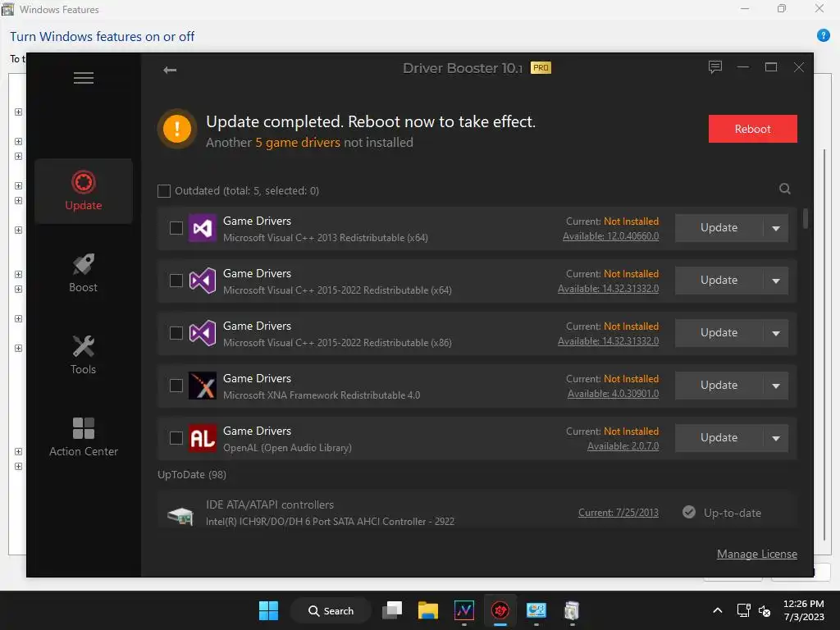
Task: Update OpenAL (Open Audio Library)
Action: tap(719, 438)
